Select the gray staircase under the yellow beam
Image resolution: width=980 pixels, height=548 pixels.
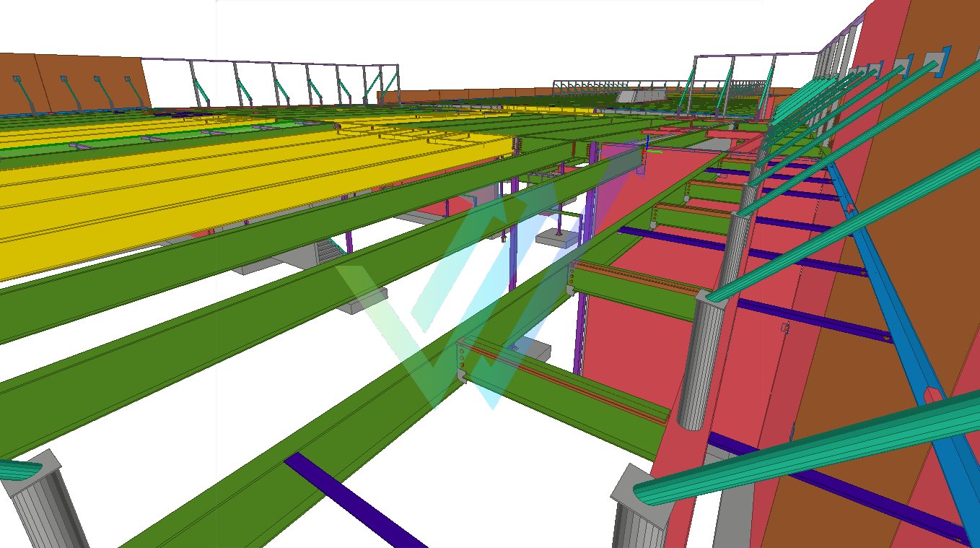(329, 251)
